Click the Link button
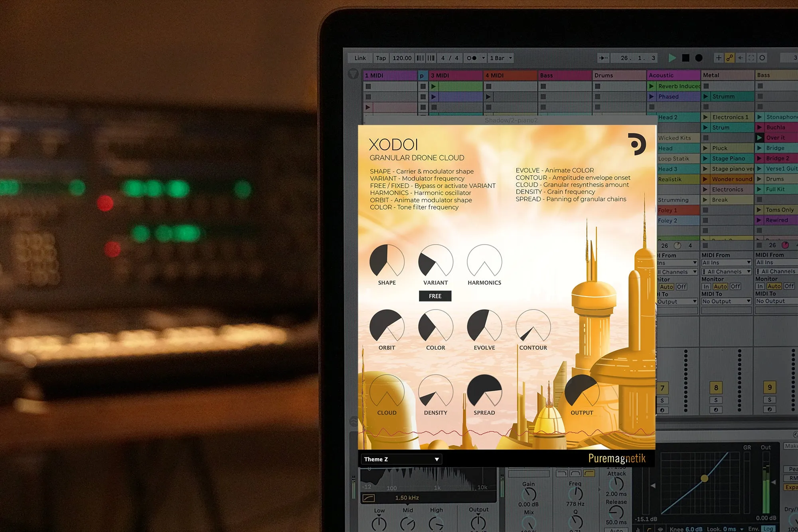Screen dimensions: 798x532 click(360, 58)
